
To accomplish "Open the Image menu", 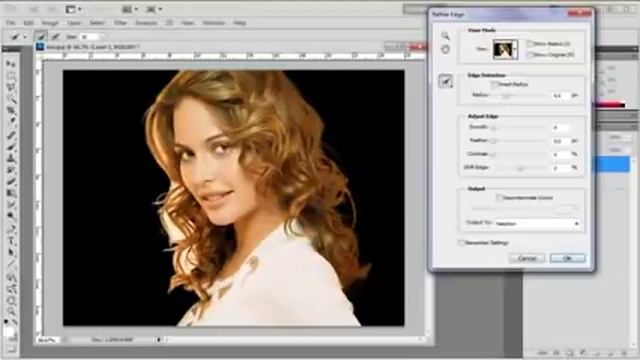I will (x=50, y=23).
